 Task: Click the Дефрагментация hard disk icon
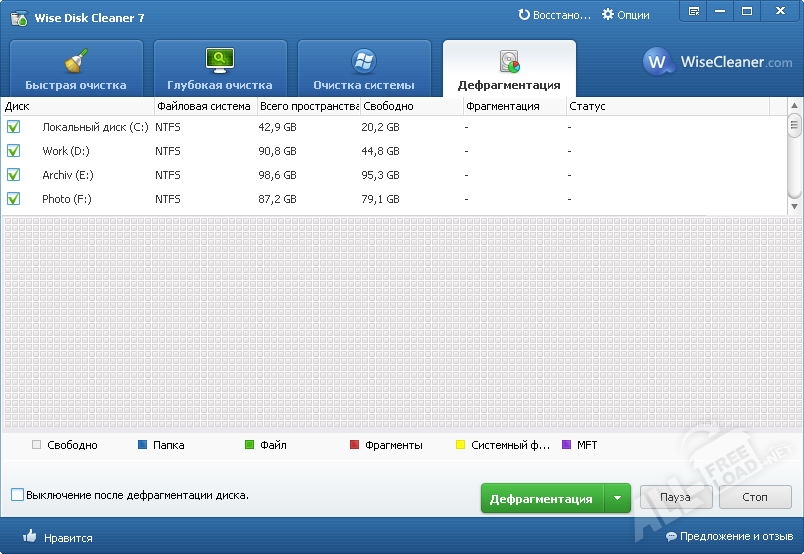click(x=509, y=62)
